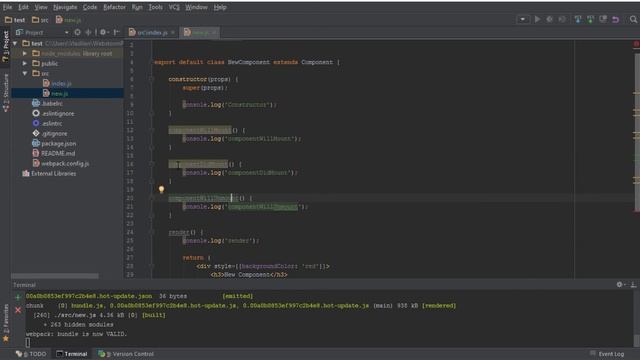Open the TODO tool window
640x360 pixels.
(x=31, y=354)
